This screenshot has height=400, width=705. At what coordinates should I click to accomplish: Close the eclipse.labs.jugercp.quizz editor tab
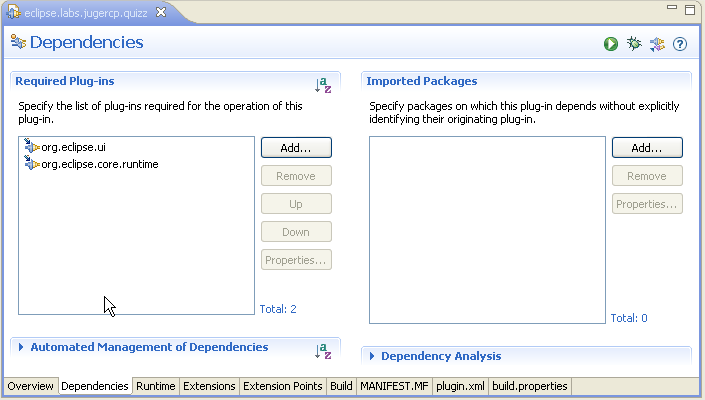pos(161,11)
